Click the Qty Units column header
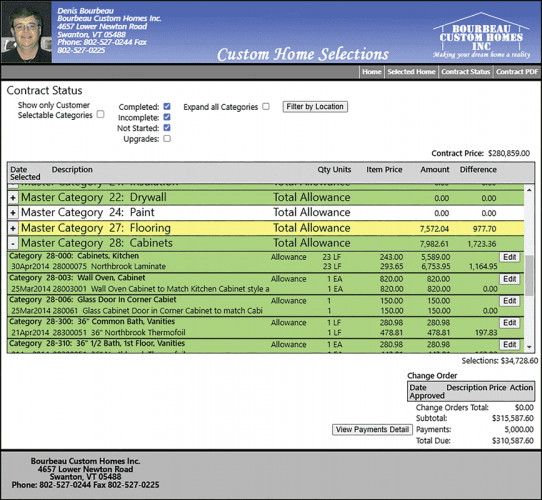The image size is (542, 500). 334,169
